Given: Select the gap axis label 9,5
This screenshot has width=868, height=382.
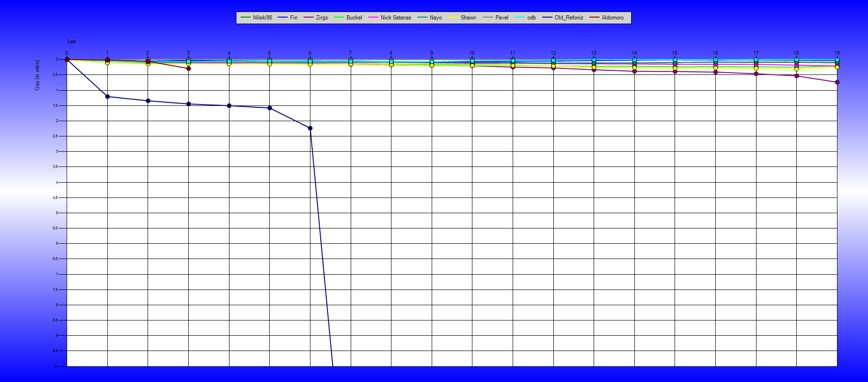Looking at the screenshot, I should 55,351.
